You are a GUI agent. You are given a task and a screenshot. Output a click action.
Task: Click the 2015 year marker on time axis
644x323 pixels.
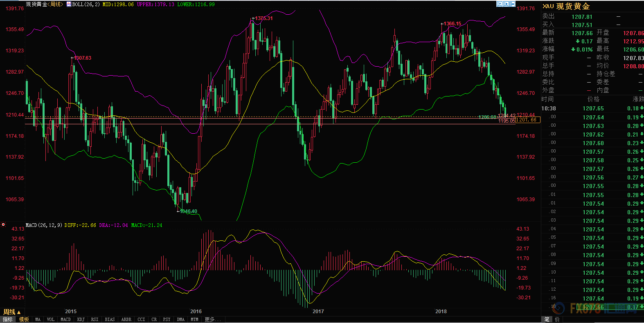[71, 312]
